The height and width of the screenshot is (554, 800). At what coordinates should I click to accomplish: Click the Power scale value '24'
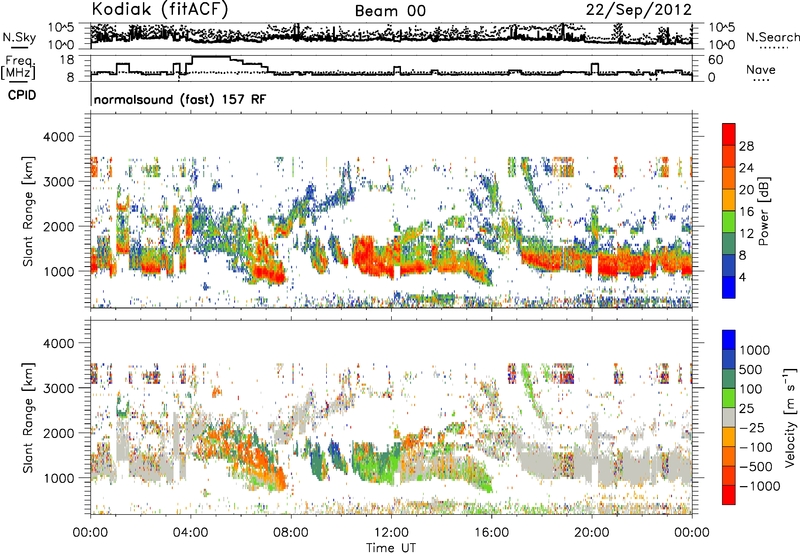(746, 168)
